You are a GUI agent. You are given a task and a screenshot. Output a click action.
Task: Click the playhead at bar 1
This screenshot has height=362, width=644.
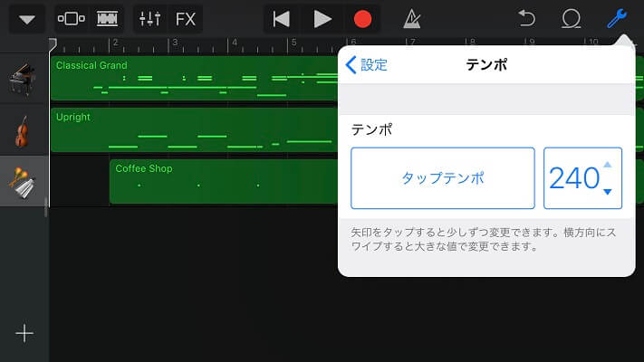click(x=53, y=44)
